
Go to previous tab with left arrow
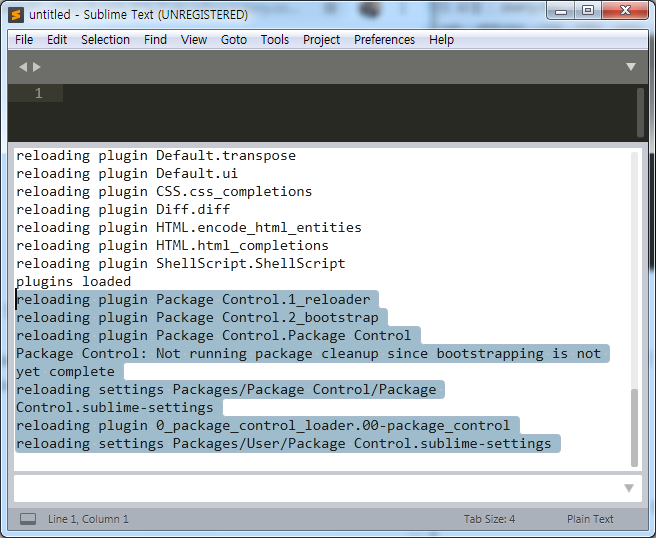23,67
